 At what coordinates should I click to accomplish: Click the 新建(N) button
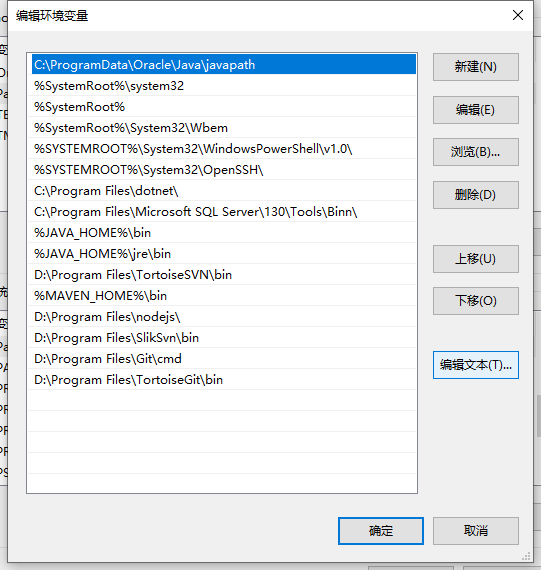476,67
